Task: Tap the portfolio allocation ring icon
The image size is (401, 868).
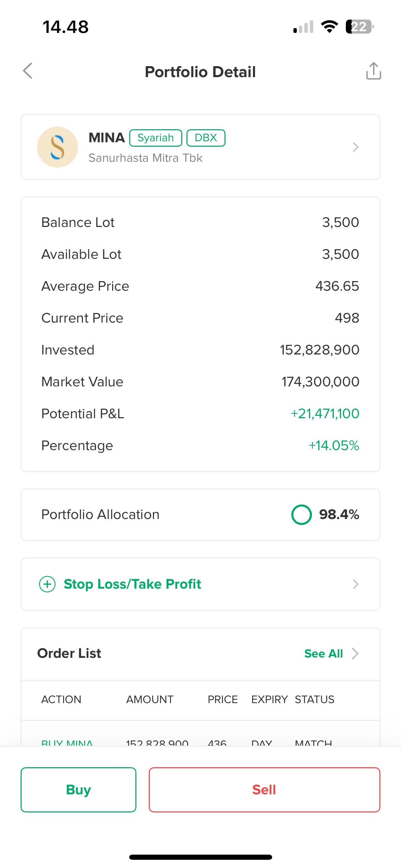Action: coord(301,515)
